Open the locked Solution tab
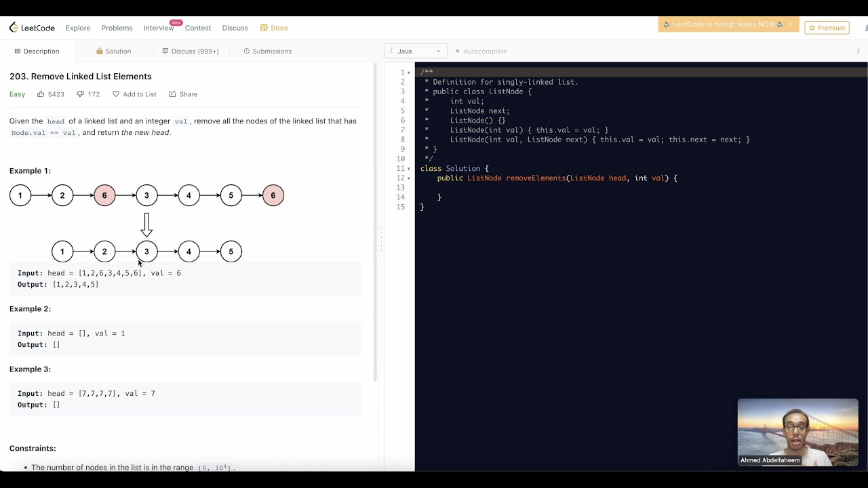 pos(114,52)
